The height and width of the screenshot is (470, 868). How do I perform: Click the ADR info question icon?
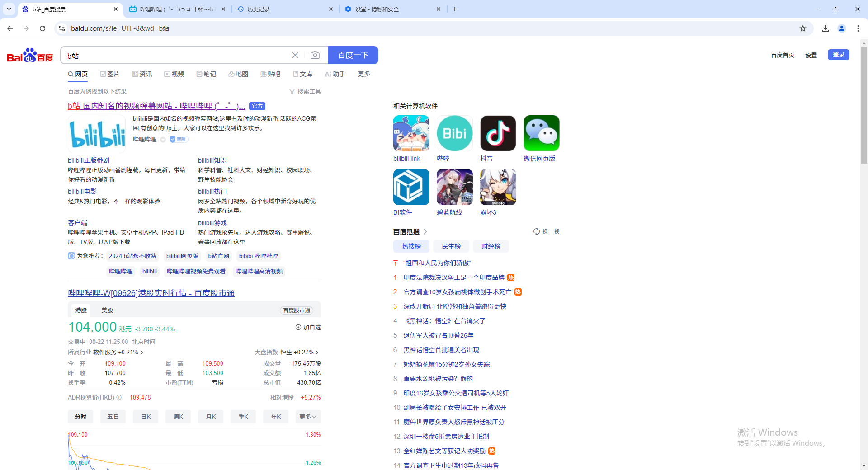point(119,397)
